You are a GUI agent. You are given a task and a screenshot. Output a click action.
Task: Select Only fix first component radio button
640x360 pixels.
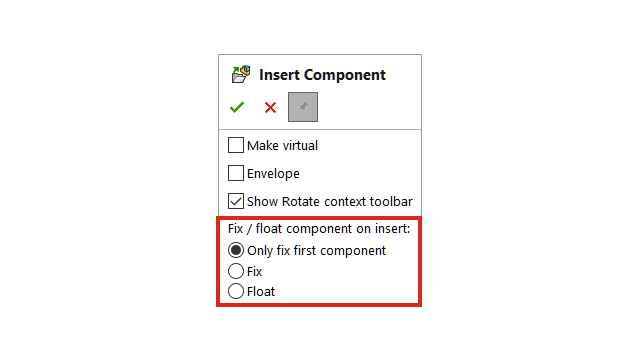tap(236, 250)
